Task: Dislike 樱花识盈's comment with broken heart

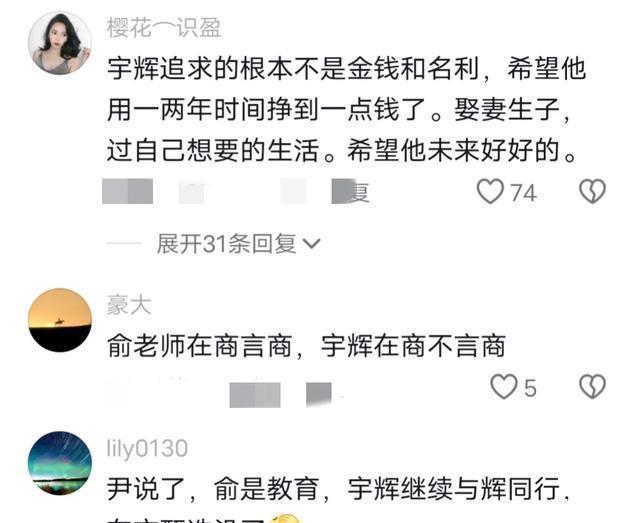Action: pos(593,191)
